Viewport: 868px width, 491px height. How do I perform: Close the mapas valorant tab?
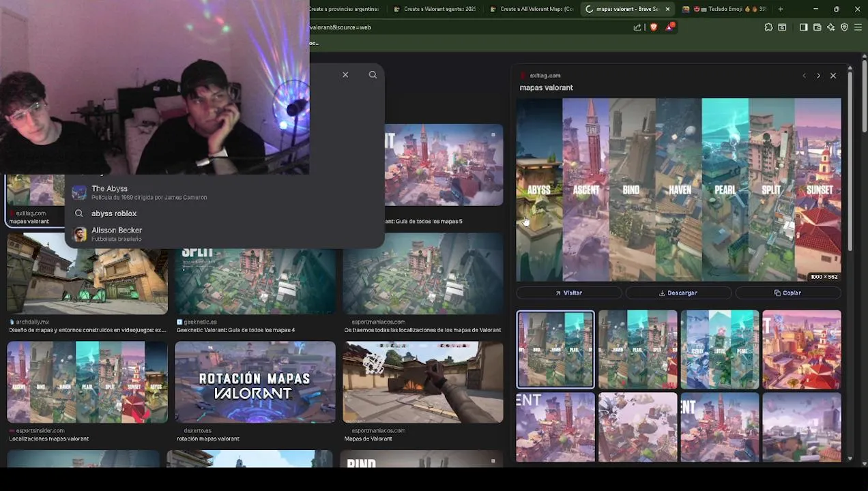click(667, 9)
